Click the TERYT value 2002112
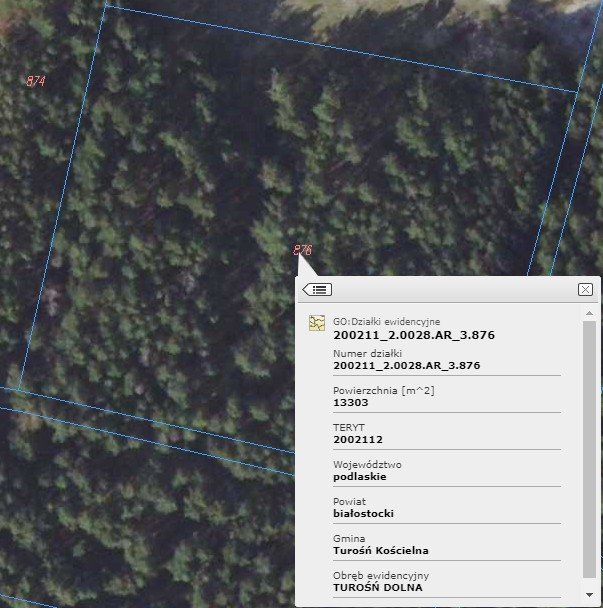The width and height of the screenshot is (603, 608). pyautogui.click(x=357, y=439)
